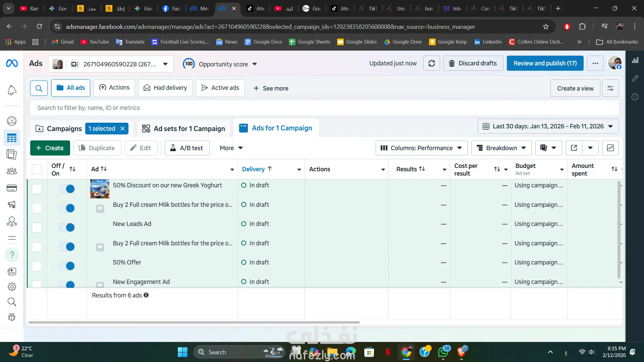Image resolution: width=644 pixels, height=362 pixels.
Task: Open the charts view icon
Action: click(610, 148)
